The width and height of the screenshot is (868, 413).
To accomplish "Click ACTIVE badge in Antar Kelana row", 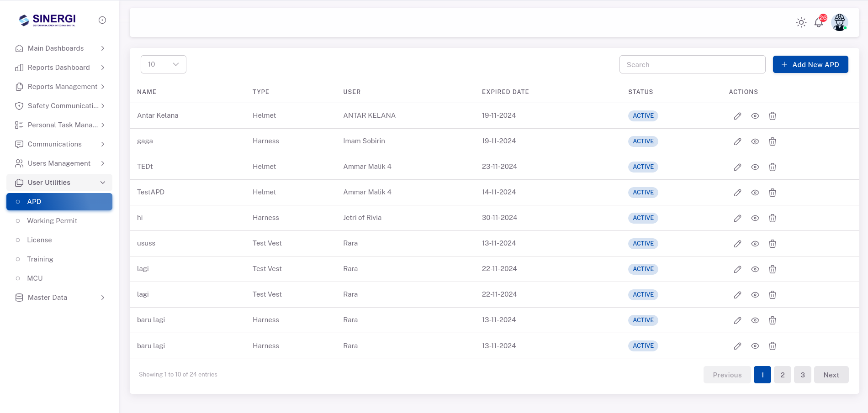I will click(643, 116).
